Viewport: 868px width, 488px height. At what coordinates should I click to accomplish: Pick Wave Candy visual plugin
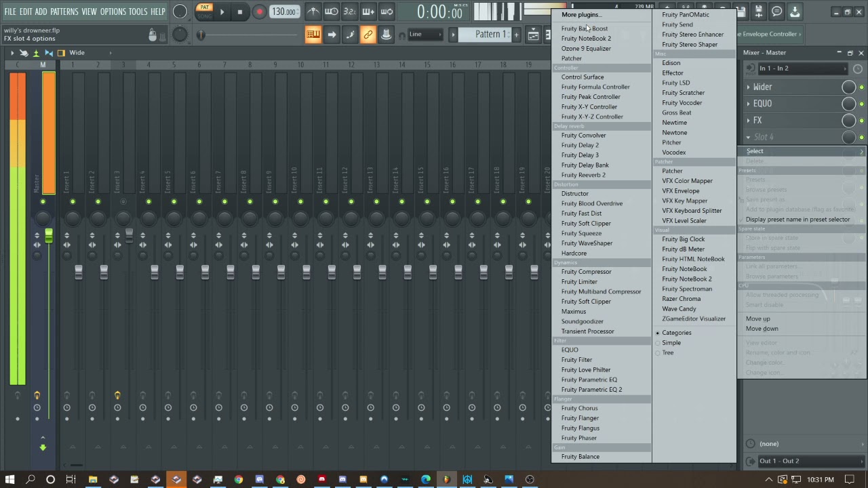[x=679, y=309]
